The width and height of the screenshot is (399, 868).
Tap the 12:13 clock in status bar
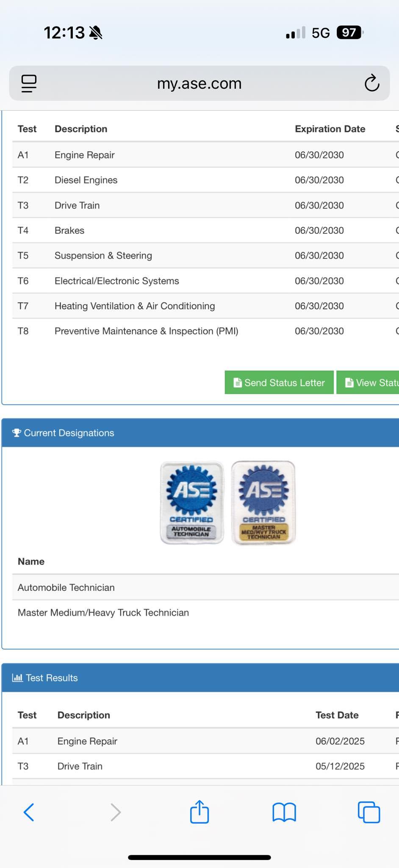(64, 33)
